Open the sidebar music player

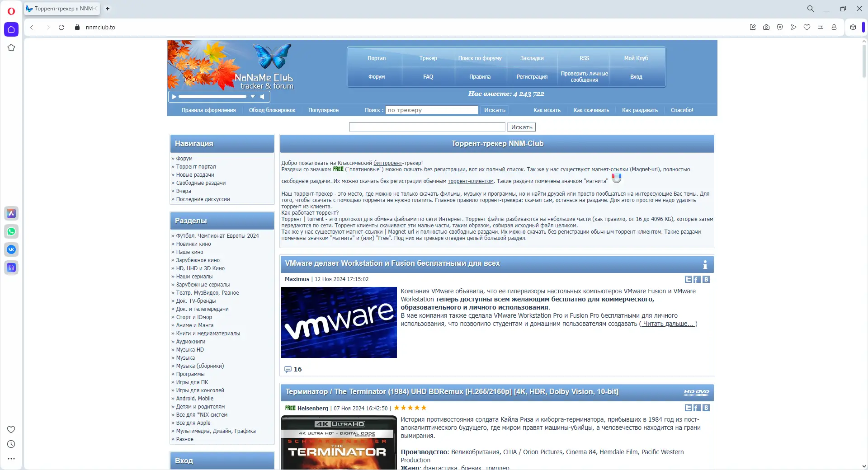[x=11, y=268]
